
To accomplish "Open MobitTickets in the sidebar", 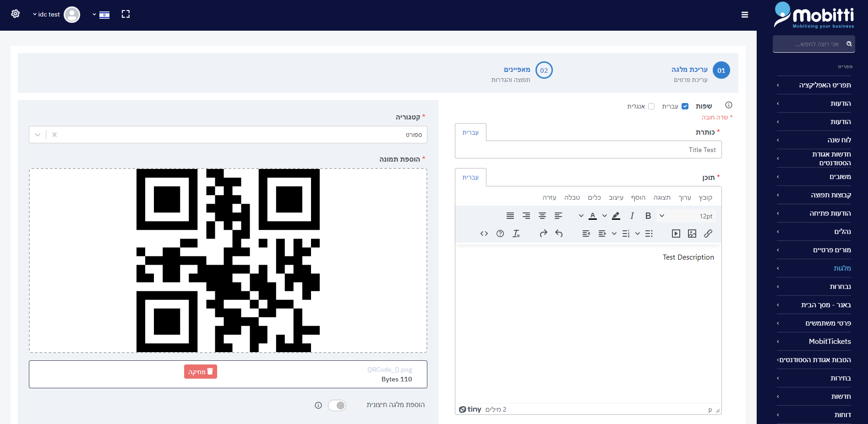I will click(814, 342).
